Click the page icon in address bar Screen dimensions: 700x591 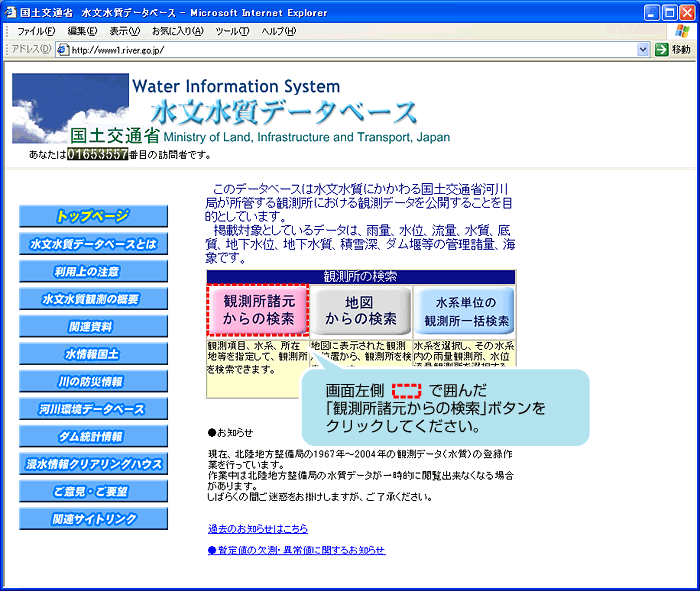62,50
